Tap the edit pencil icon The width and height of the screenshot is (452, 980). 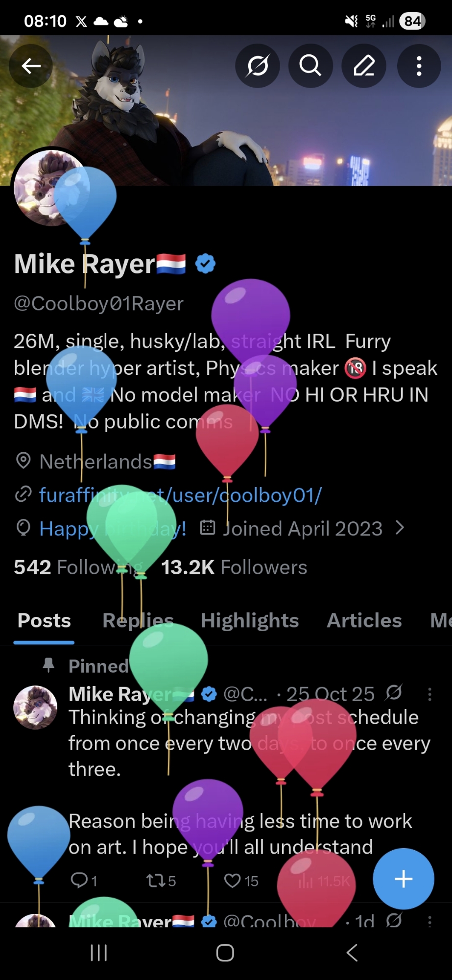(364, 66)
